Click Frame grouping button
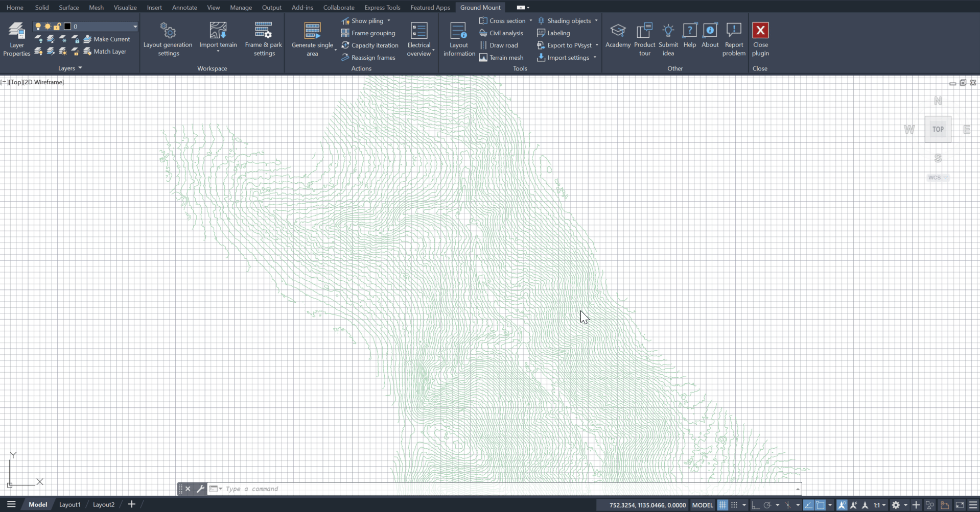This screenshot has width=980, height=512. pyautogui.click(x=368, y=33)
